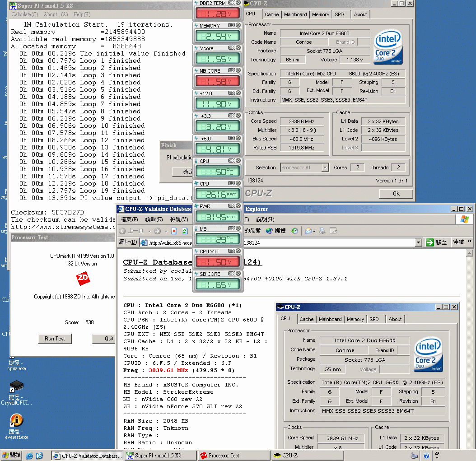Image resolution: width=476 pixels, height=461 pixels.
Task: Click the Stop icon in the Explorer toolbar
Action: click(174, 231)
